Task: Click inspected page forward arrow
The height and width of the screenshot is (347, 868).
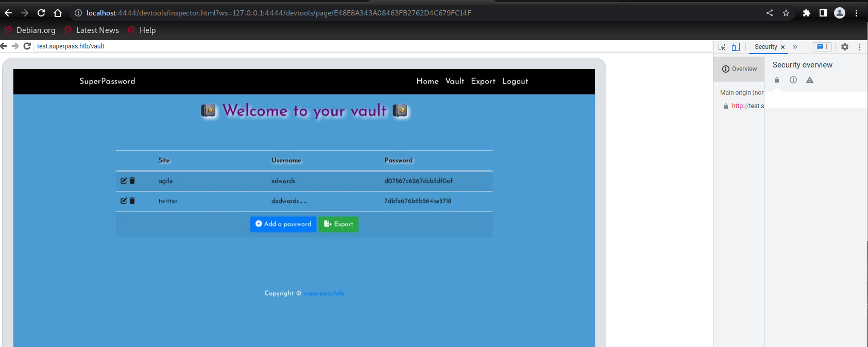Action: pos(15,46)
